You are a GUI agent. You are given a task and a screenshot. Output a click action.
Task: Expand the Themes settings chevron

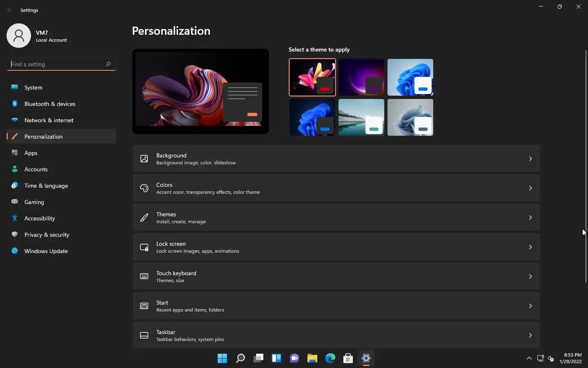(x=530, y=218)
